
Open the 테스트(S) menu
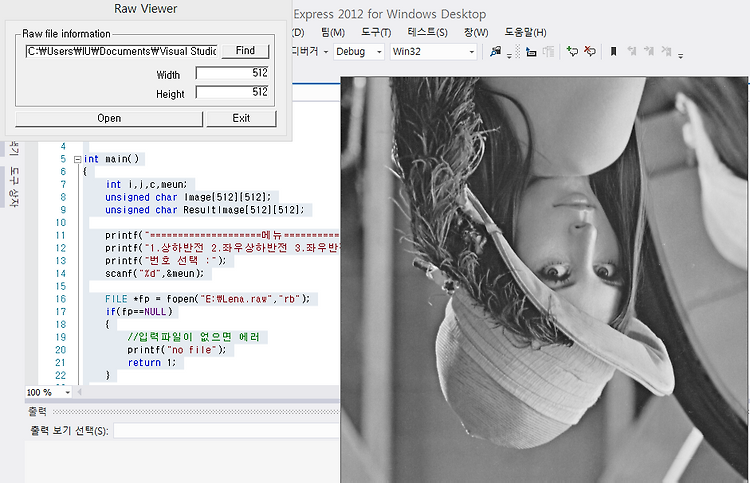coord(428,32)
